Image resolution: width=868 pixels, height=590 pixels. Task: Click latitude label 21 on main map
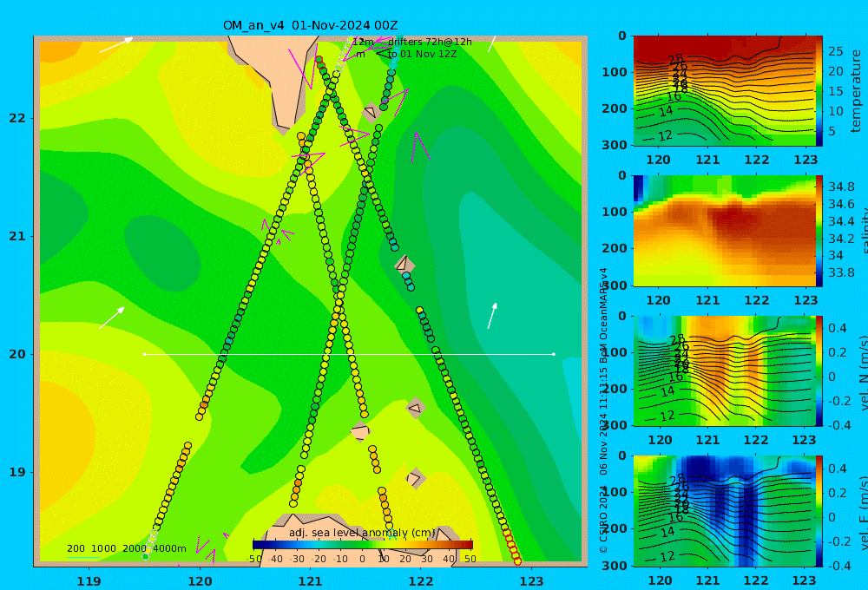tap(17, 236)
